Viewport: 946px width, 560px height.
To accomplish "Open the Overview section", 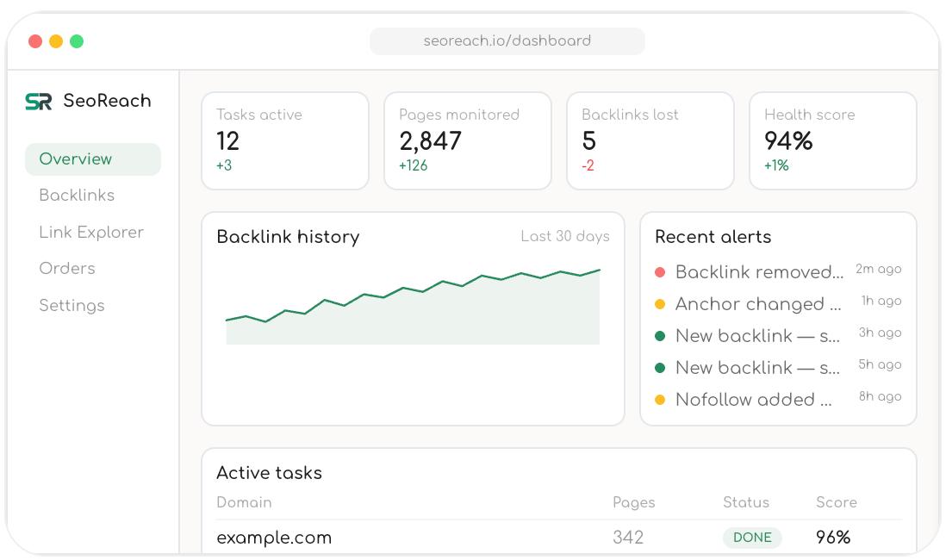I will pyautogui.click(x=93, y=159).
